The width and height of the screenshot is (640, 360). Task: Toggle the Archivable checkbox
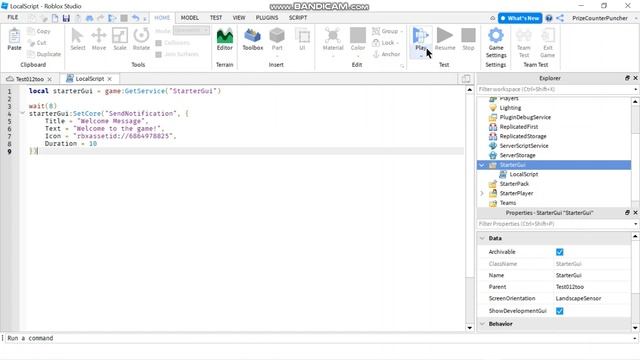click(x=560, y=252)
